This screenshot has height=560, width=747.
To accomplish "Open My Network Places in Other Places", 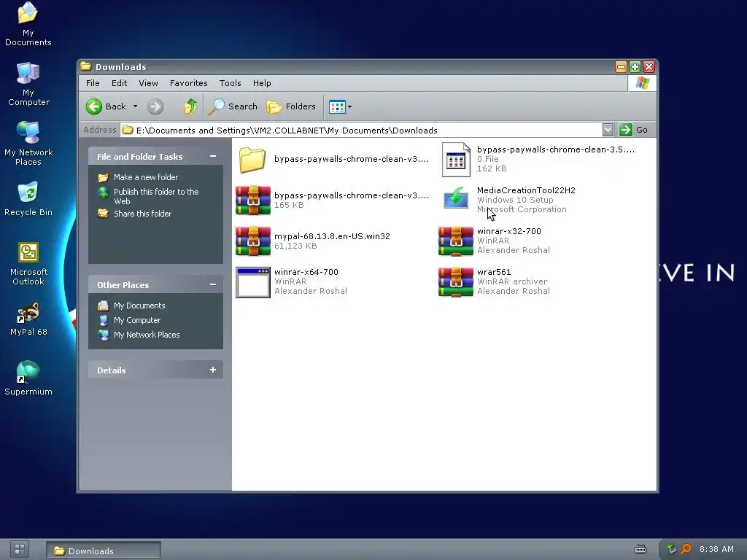I will pyautogui.click(x=147, y=335).
